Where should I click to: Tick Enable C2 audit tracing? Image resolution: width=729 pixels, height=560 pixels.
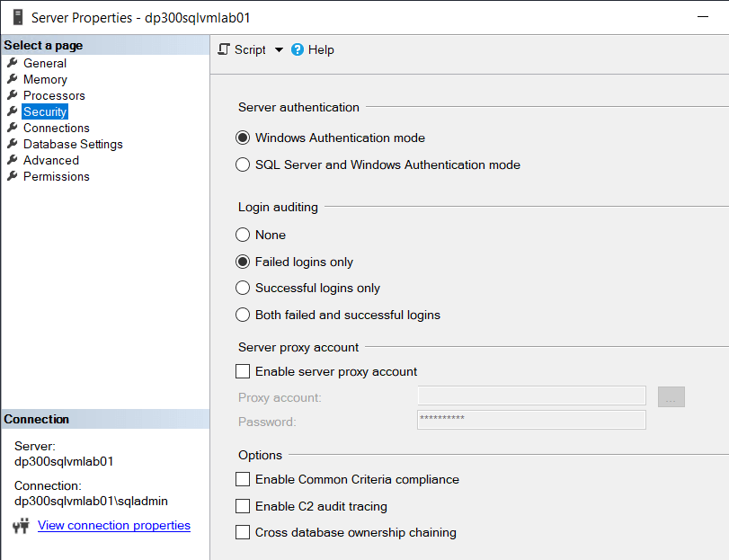(x=243, y=506)
